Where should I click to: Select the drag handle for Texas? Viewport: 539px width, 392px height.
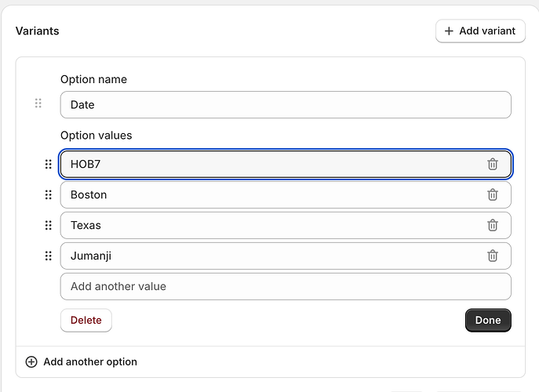48,225
